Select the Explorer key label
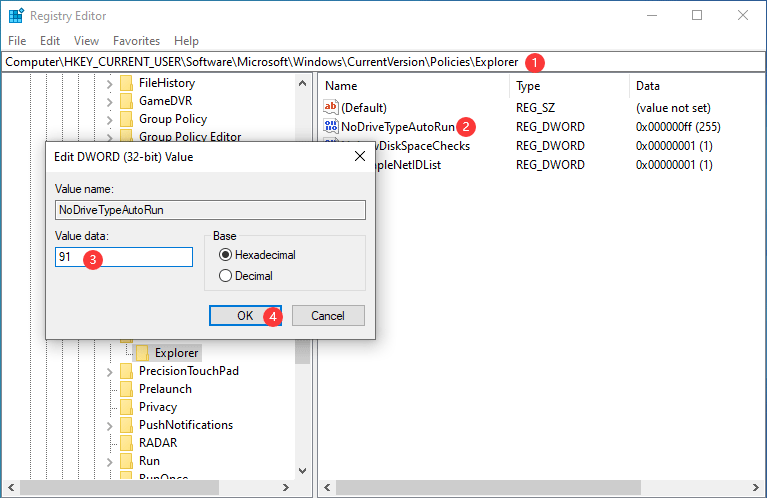Screen dimensions: 767x498 tap(177, 353)
